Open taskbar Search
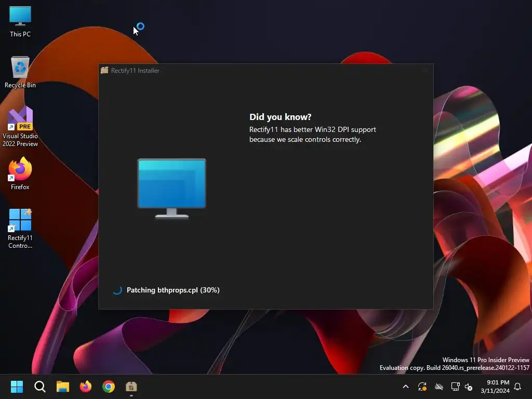Screen dimensions: 532x399 [x=39, y=387]
